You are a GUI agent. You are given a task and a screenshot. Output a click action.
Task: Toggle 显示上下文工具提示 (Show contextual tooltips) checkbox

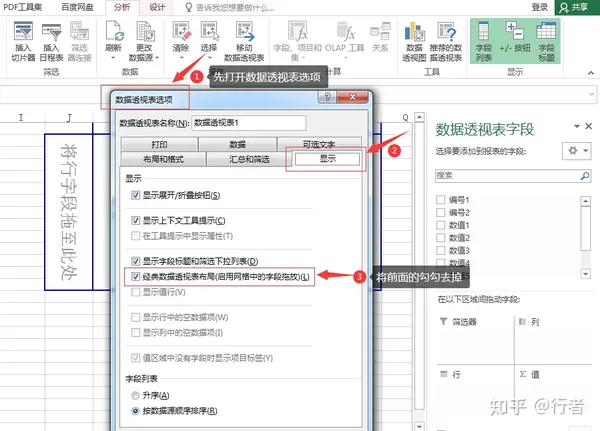tap(135, 220)
